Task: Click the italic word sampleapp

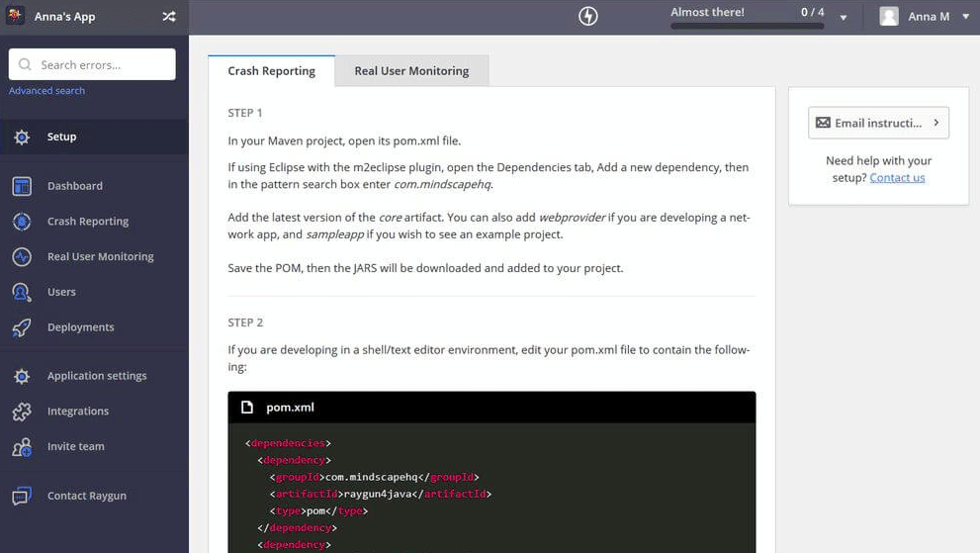Action: click(x=334, y=234)
